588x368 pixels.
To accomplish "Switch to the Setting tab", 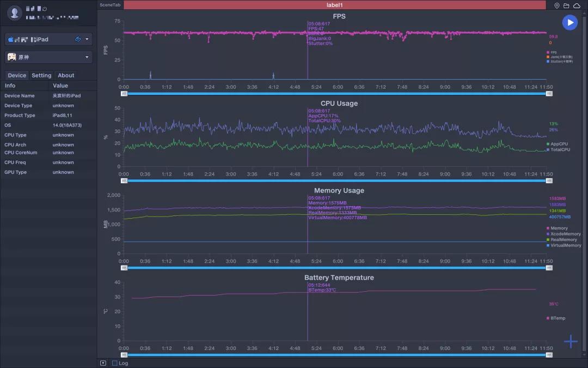I will click(x=41, y=75).
